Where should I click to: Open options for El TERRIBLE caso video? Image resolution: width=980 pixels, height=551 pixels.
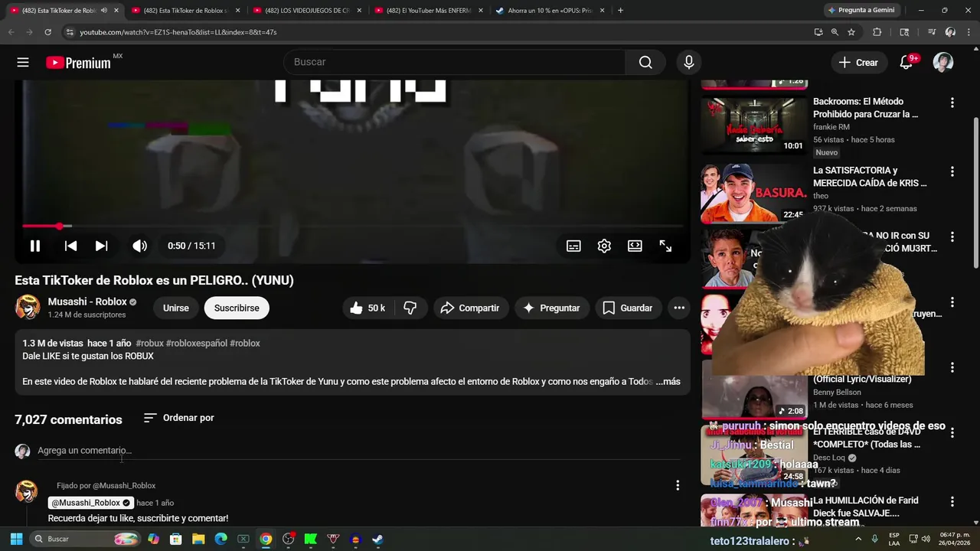[952, 432]
